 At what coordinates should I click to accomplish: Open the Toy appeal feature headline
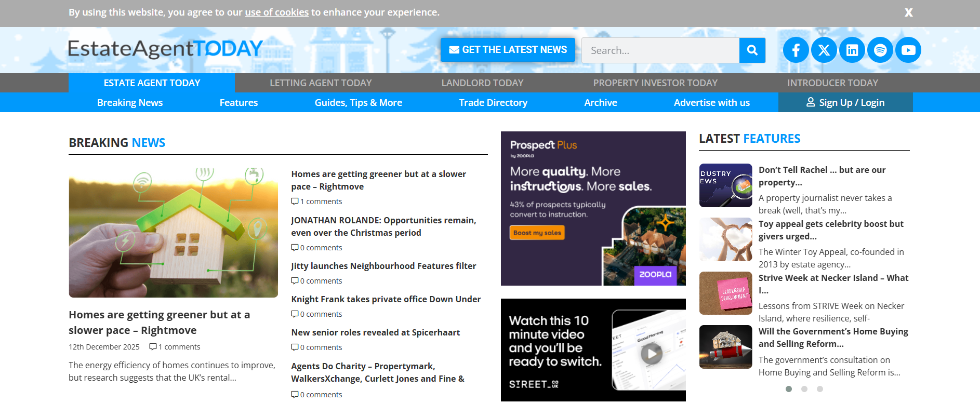(831, 230)
